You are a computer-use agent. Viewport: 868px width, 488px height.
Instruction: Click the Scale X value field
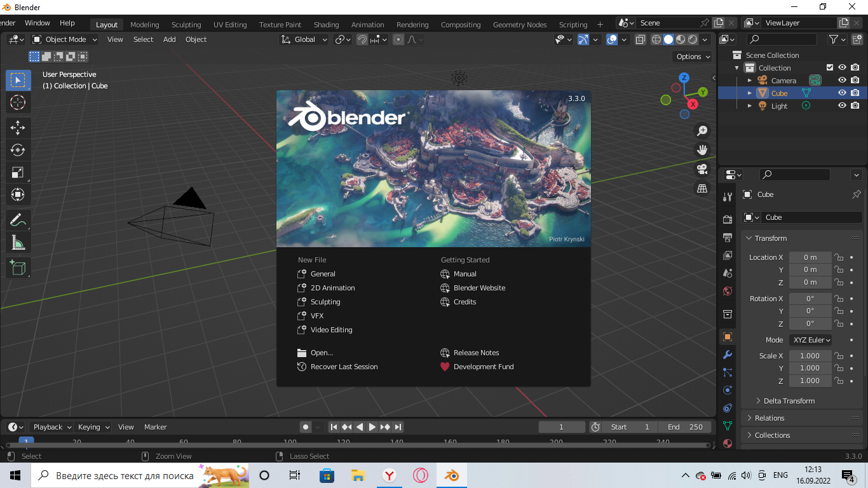click(810, 356)
